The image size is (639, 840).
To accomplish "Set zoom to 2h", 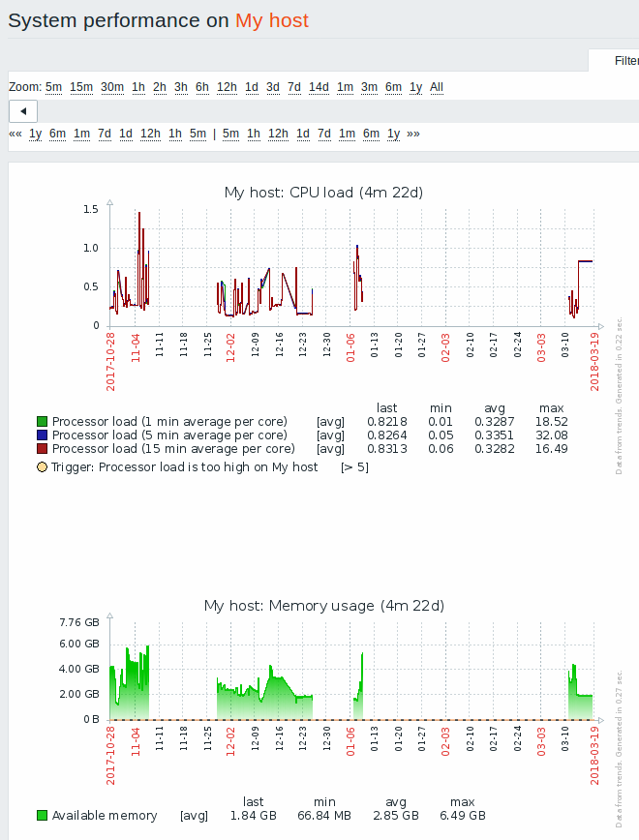I will pos(160,87).
